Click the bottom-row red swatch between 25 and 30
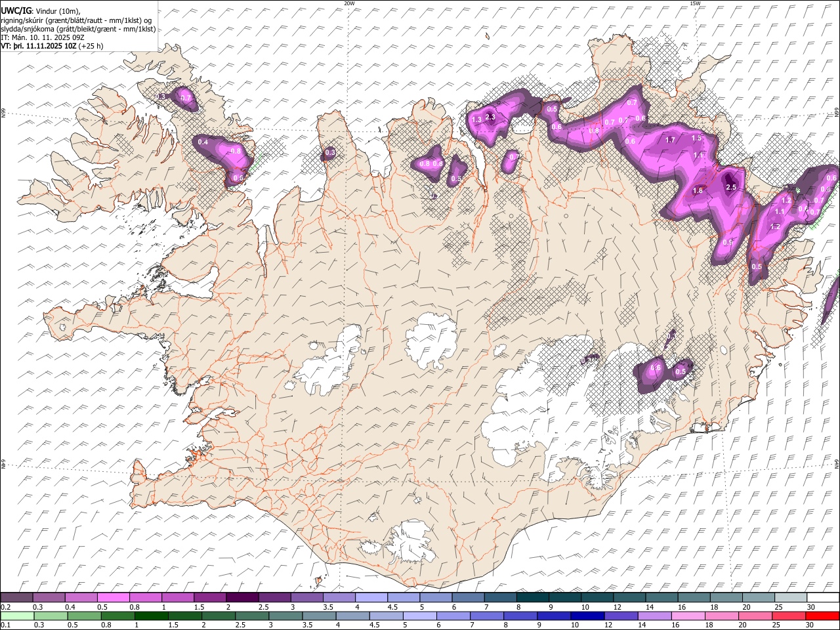840x630 pixels. [x=788, y=616]
